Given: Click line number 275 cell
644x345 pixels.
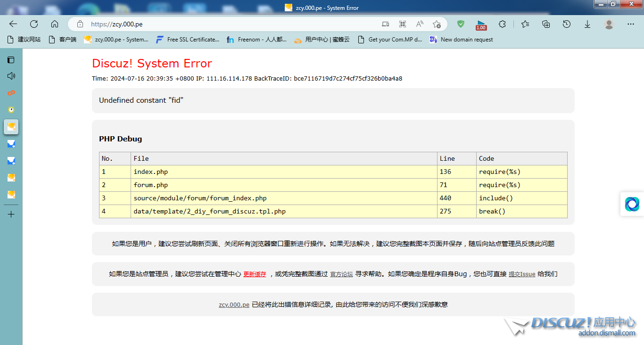Looking at the screenshot, I should point(456,211).
